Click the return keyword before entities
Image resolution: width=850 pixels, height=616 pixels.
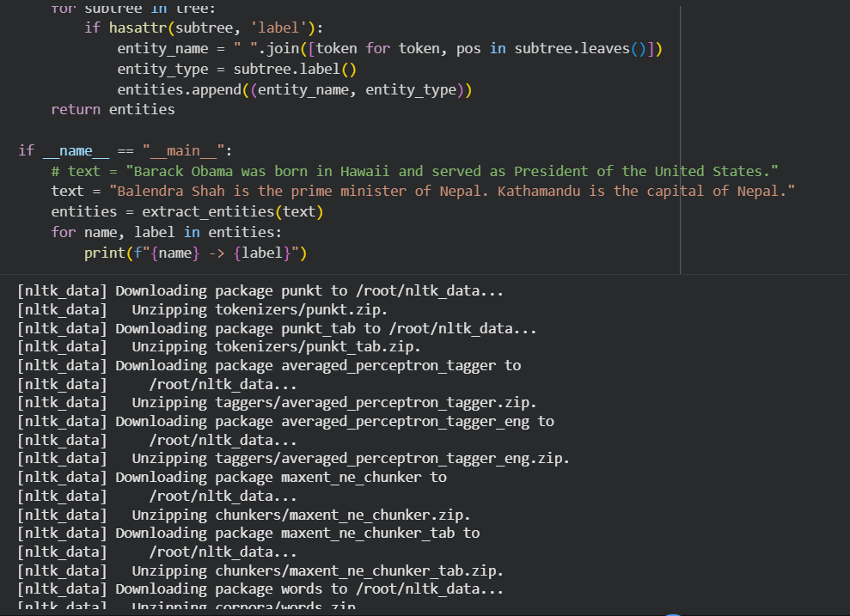(76, 110)
